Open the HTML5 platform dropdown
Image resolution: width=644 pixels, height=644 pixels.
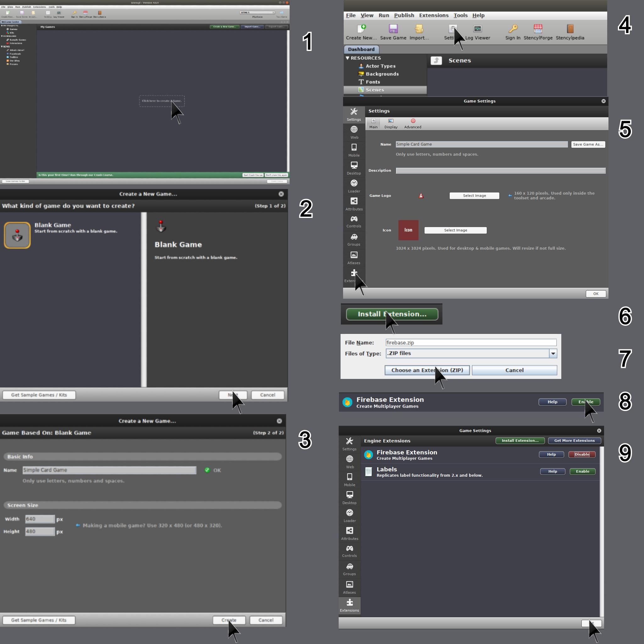pos(257,13)
